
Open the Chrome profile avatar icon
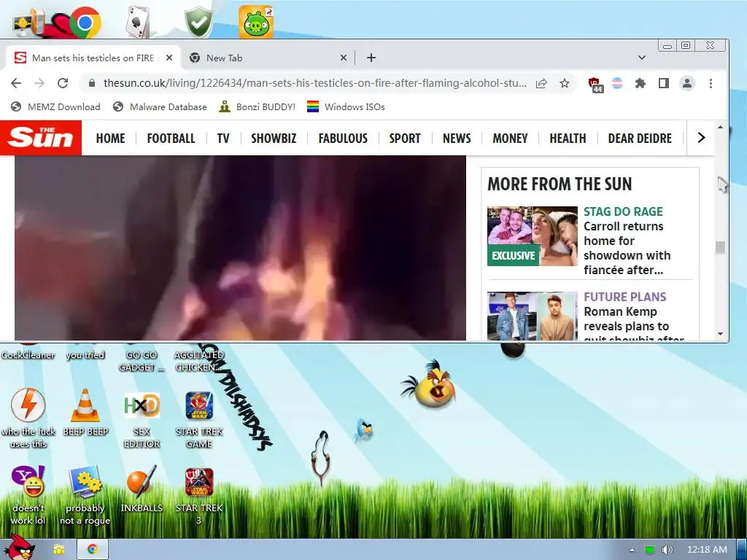pos(687,83)
